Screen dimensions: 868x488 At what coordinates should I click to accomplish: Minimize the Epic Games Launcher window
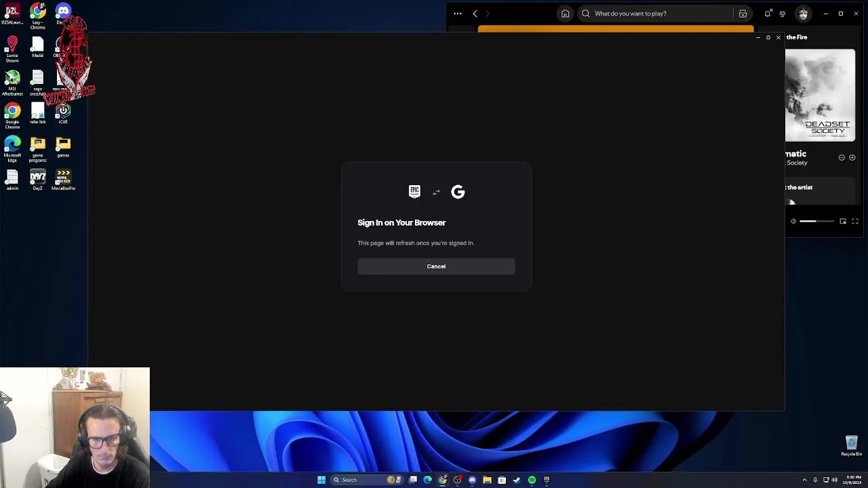(758, 37)
